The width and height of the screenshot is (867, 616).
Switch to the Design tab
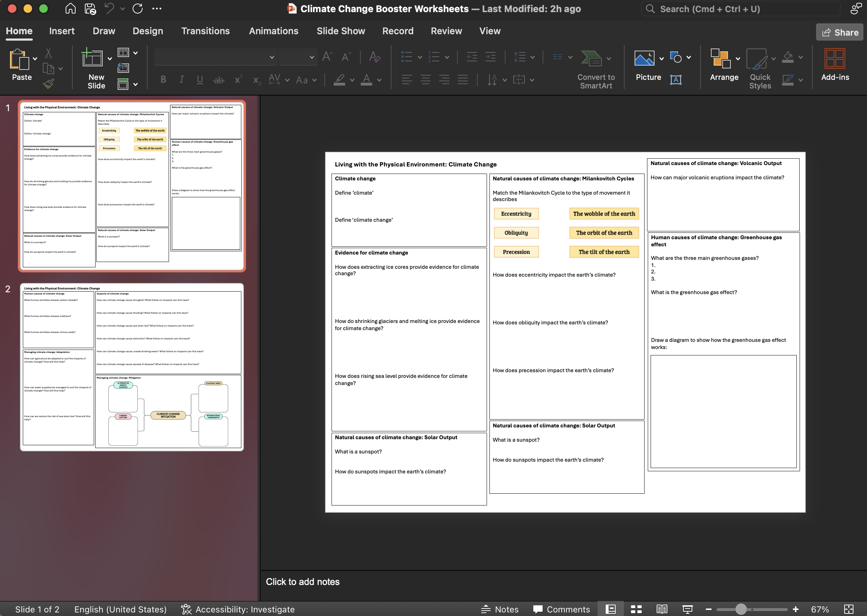point(148,31)
